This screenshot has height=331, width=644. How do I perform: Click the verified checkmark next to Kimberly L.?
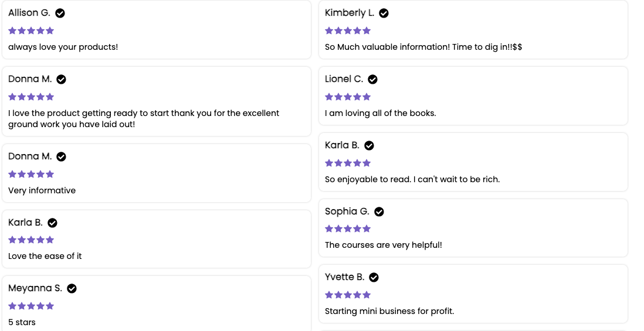coord(384,13)
